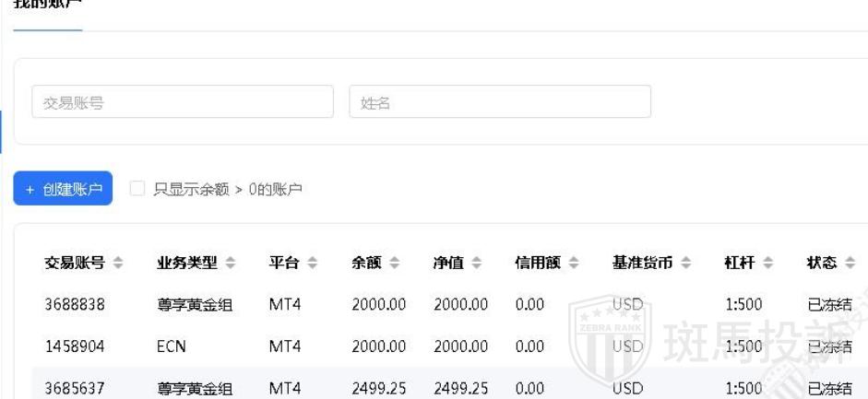Sort by 业务类型 column arrows
The image size is (868, 399).
click(231, 264)
